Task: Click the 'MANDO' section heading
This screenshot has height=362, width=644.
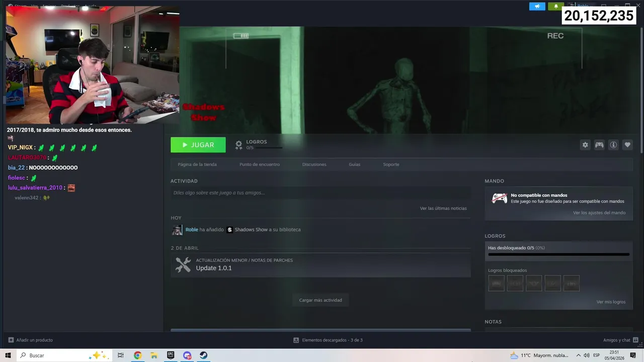Action: coord(495,181)
